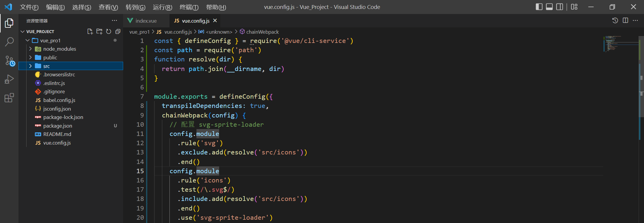This screenshot has height=223, width=644.
Task: Open the 终端(T) menu
Action: click(x=189, y=7)
